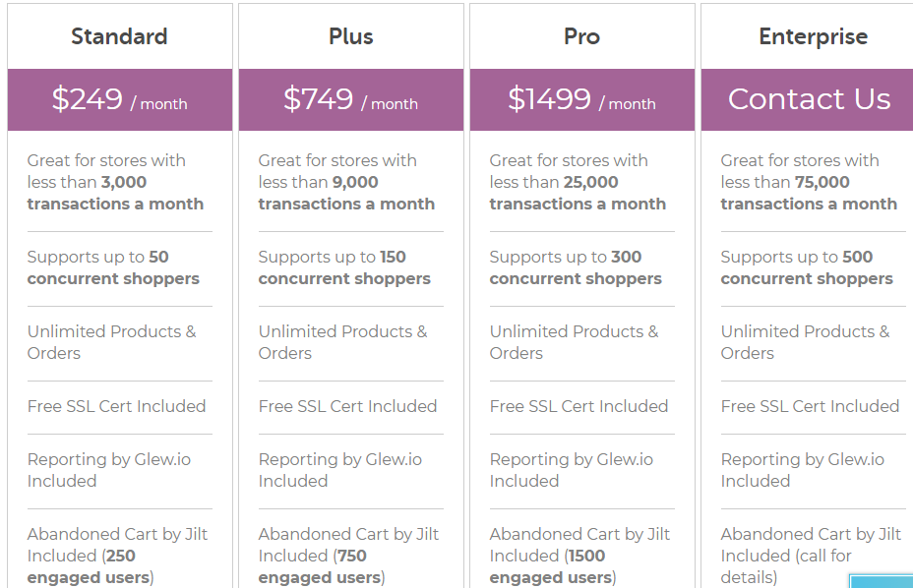Select the $249 / month price banner
This screenshot has width=913, height=588.
120,99
